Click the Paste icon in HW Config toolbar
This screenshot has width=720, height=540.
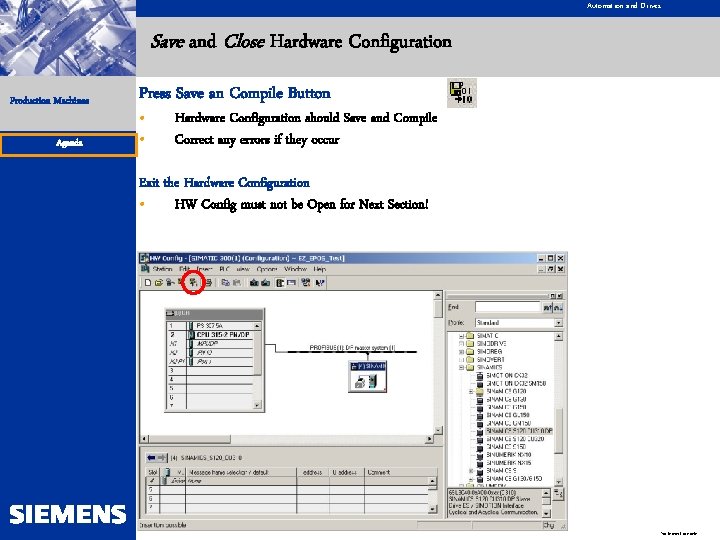point(236,283)
